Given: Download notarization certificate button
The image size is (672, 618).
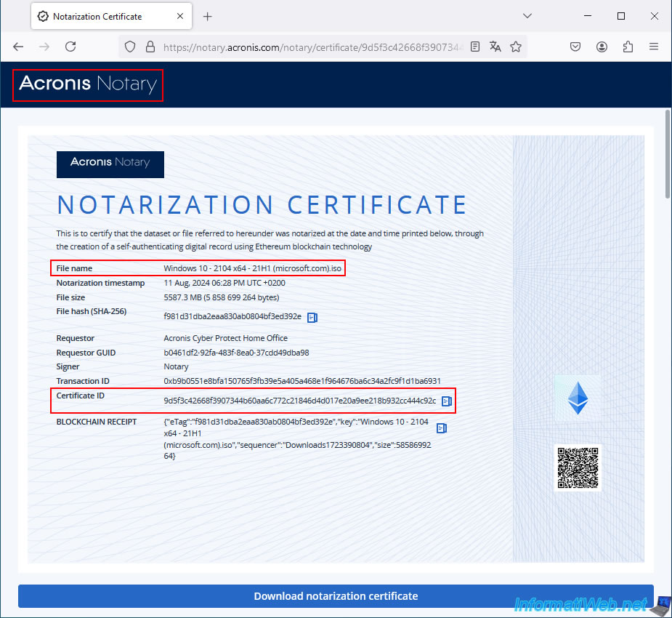Looking at the screenshot, I should pyautogui.click(x=336, y=596).
